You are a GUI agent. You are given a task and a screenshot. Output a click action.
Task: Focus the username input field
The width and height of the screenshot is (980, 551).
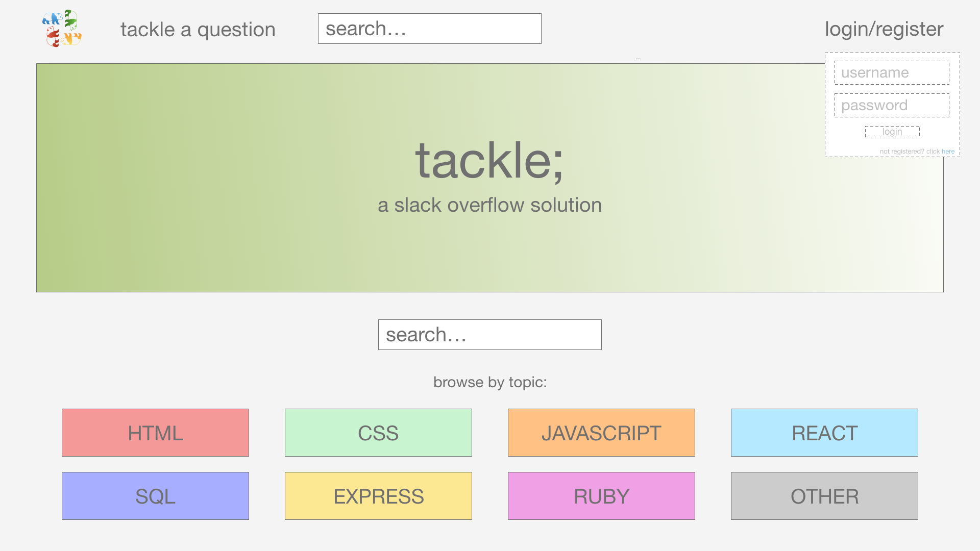click(x=891, y=73)
